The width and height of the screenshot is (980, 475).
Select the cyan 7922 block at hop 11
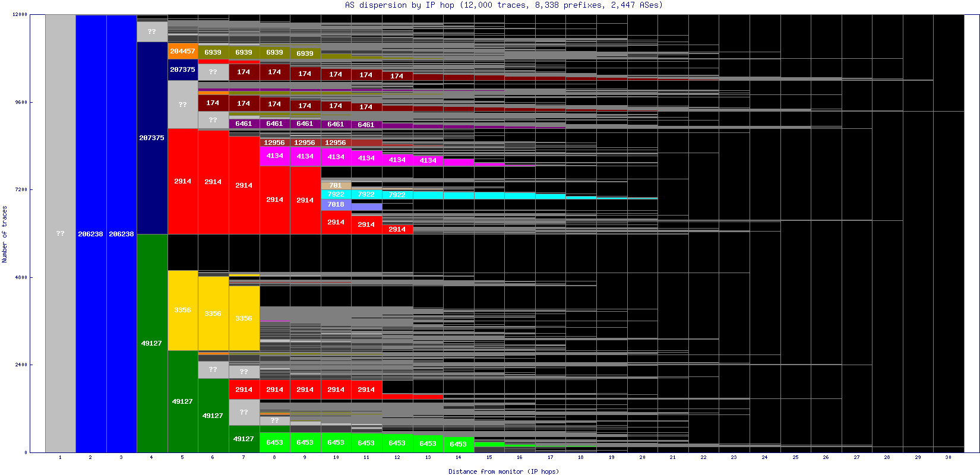coord(366,194)
